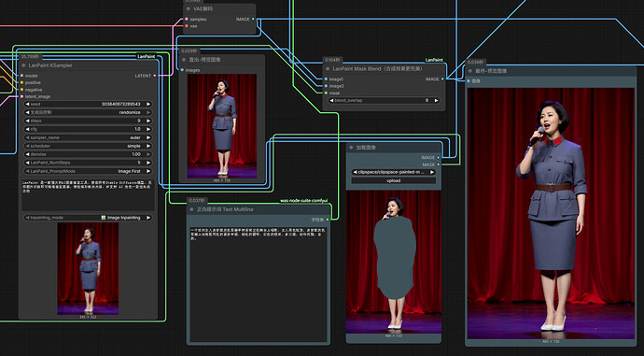Screen dimensions: 644x356
Task: Click the 0.029秒 timing label above 直出-预览图像
Action: (x=189, y=51)
